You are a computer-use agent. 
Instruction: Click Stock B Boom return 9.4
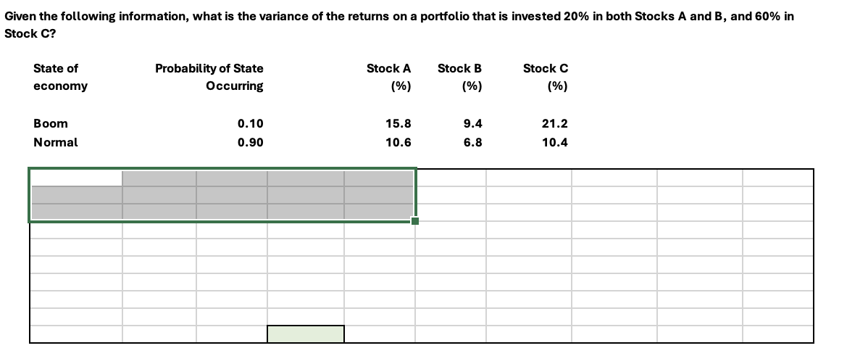pos(472,123)
